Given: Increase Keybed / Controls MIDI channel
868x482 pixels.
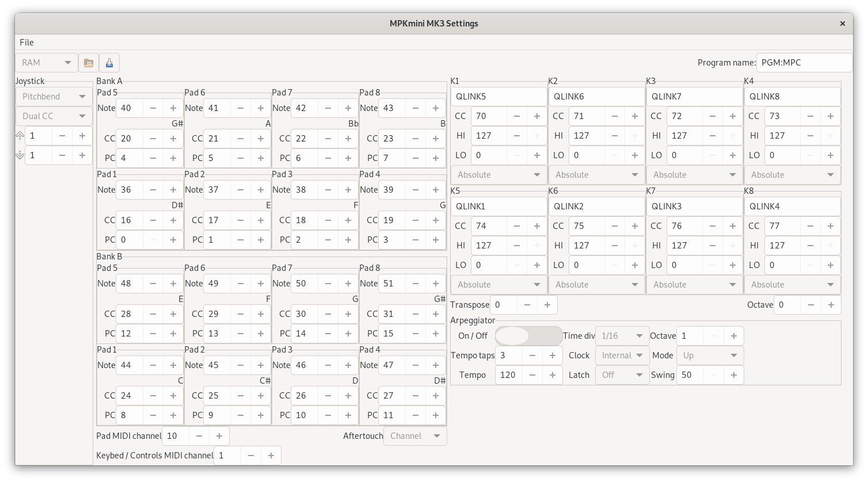Looking at the screenshot, I should (x=271, y=456).
